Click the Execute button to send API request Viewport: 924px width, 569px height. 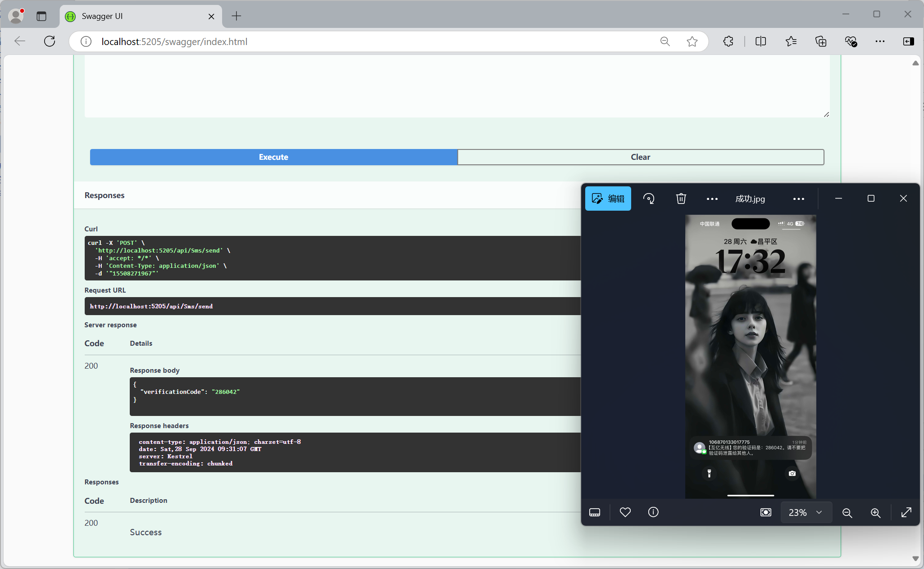(274, 156)
